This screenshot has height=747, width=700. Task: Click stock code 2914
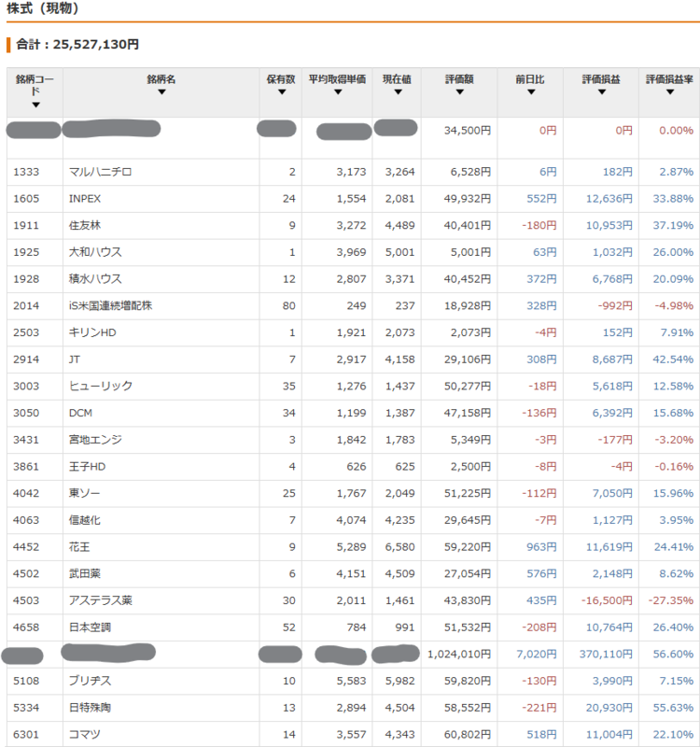point(26,359)
